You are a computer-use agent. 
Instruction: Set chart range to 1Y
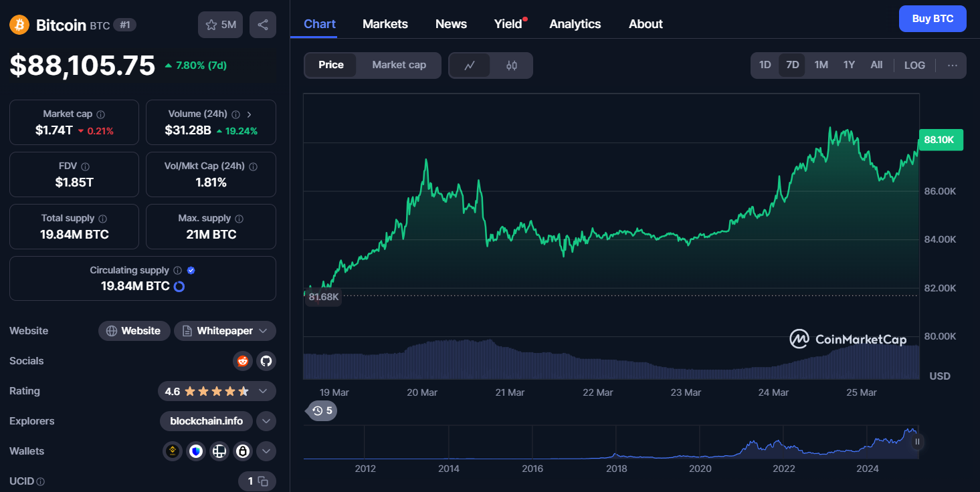849,65
